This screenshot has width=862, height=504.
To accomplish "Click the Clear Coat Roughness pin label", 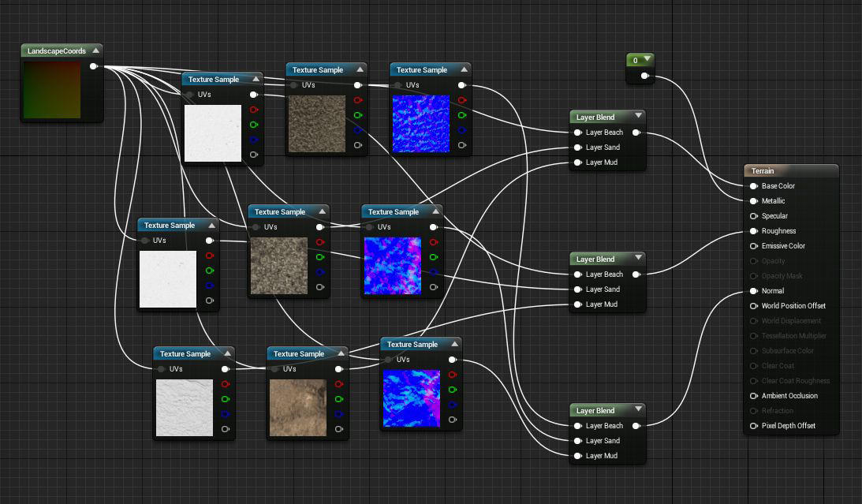I will [x=796, y=381].
